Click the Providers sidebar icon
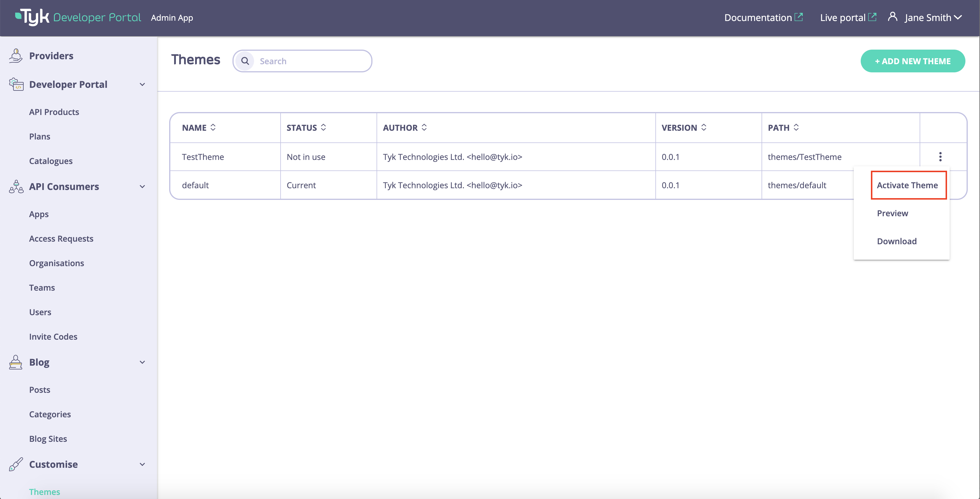This screenshot has height=499, width=980. click(x=15, y=55)
